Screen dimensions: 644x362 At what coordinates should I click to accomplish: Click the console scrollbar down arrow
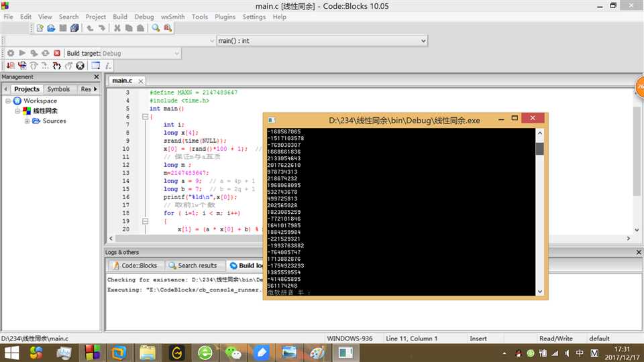[x=539, y=292]
